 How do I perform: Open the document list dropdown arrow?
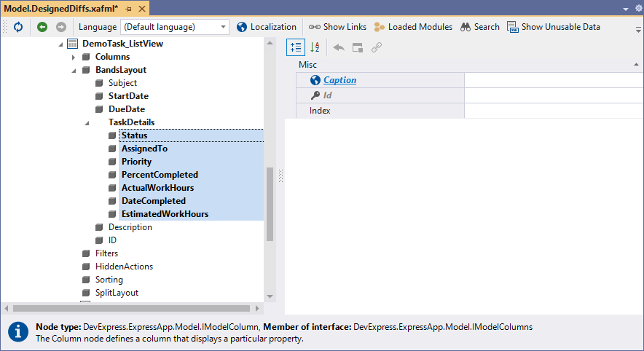[626, 9]
